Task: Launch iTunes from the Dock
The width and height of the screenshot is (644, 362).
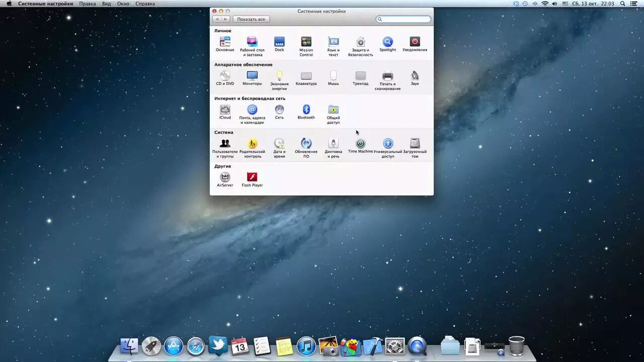Action: click(306, 346)
